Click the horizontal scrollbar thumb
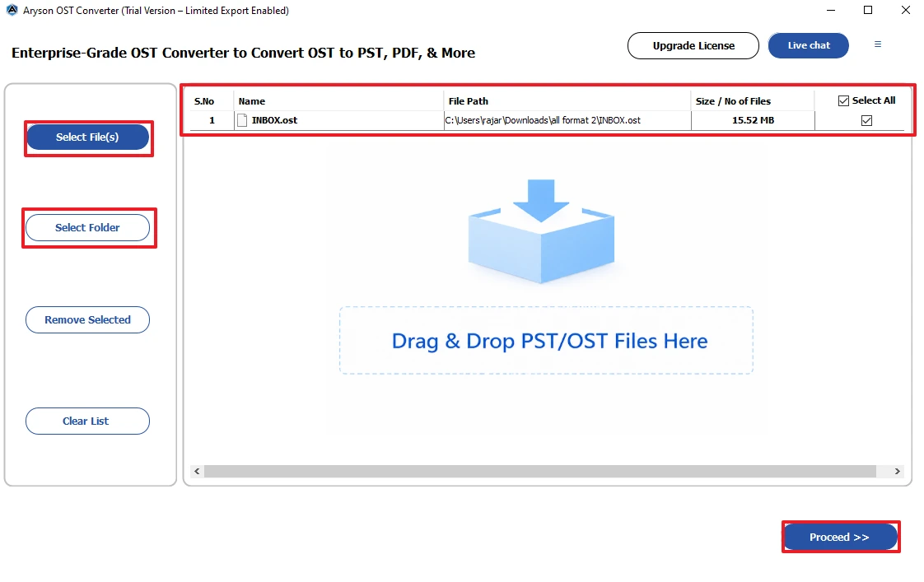 pos(539,471)
